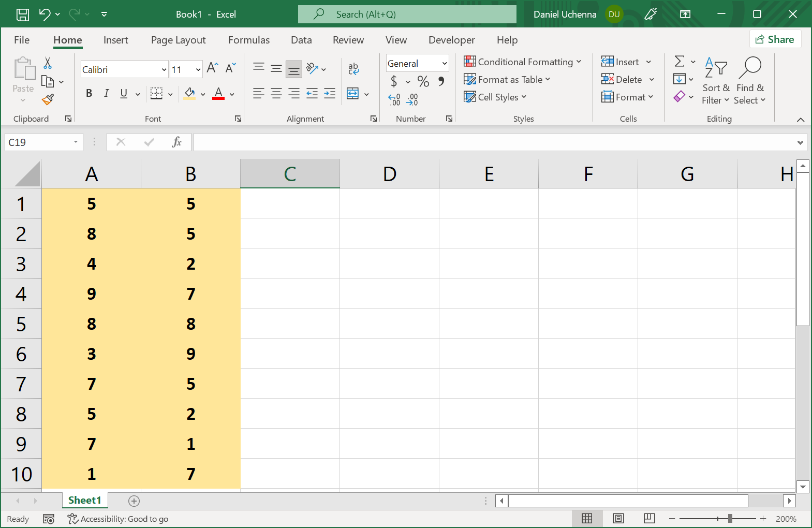
Task: Click the Wrap Text icon
Action: point(353,68)
